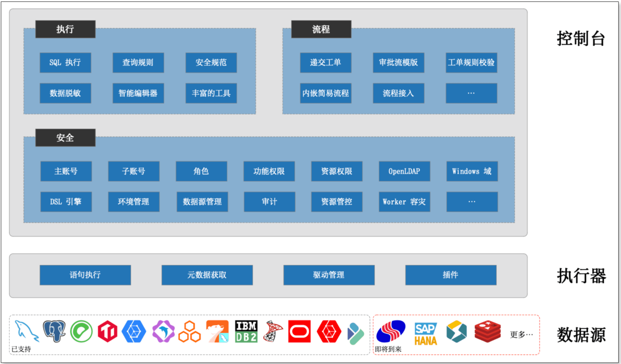Click the Oracle red square icon
Viewport: 621px width, 364px height.
[x=299, y=331]
